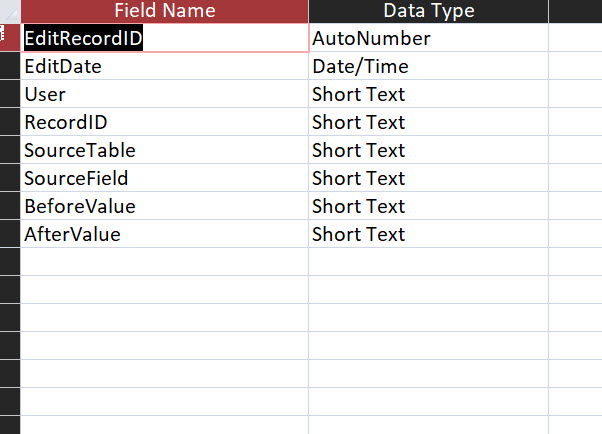Click the SourceField field name
The image size is (602, 434).
click(76, 179)
